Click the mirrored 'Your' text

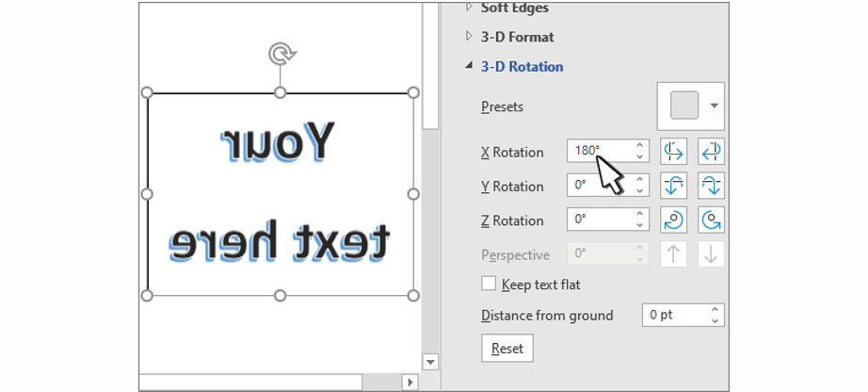tap(278, 141)
